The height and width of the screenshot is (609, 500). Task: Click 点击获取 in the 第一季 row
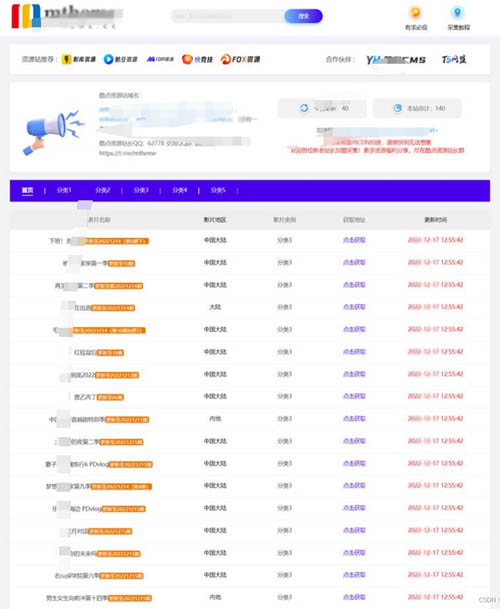[x=354, y=262]
